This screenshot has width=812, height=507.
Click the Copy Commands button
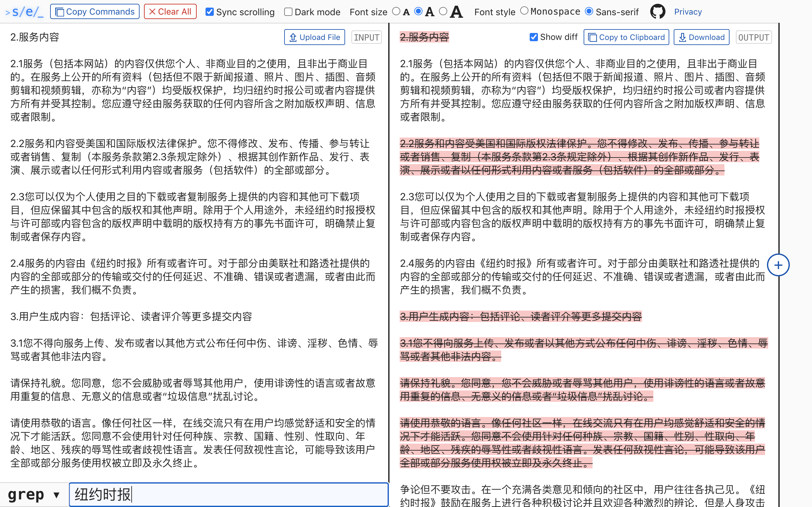click(x=95, y=12)
